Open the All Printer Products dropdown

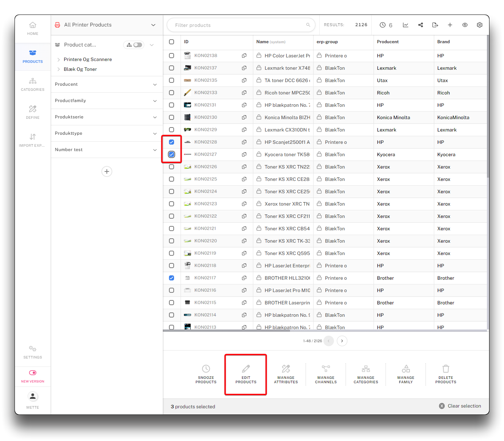coord(153,25)
